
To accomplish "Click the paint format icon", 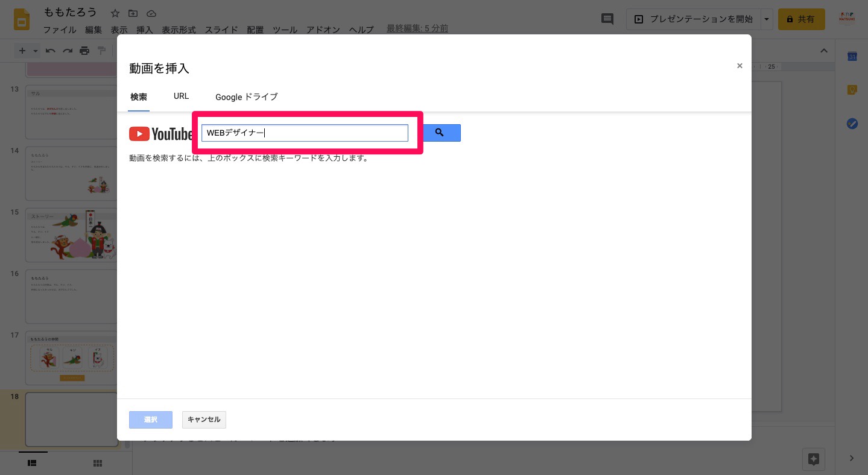I will point(102,51).
